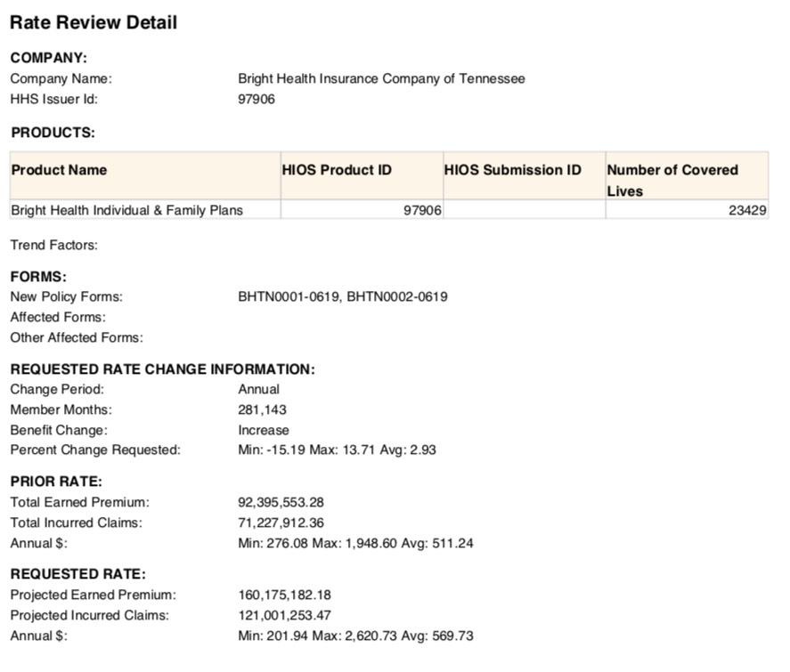Click the Benefit Change value Increase
The height and width of the screenshot is (672, 790).
point(264,430)
